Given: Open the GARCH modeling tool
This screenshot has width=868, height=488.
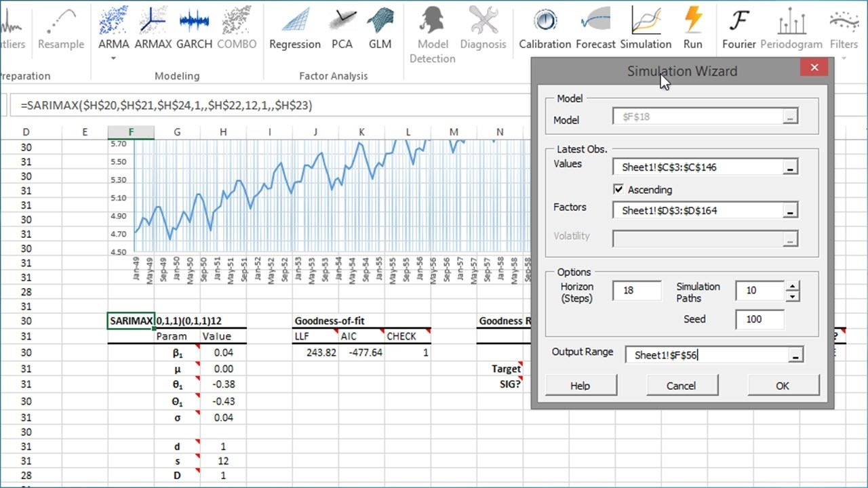Looking at the screenshot, I should point(195,28).
